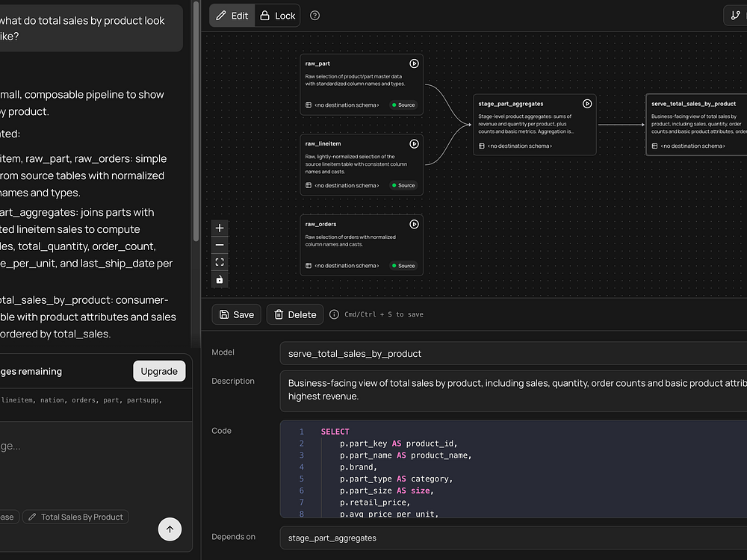This screenshot has height=560, width=747.
Task: Run the stage_part_aggregates node play icon
Action: click(587, 104)
